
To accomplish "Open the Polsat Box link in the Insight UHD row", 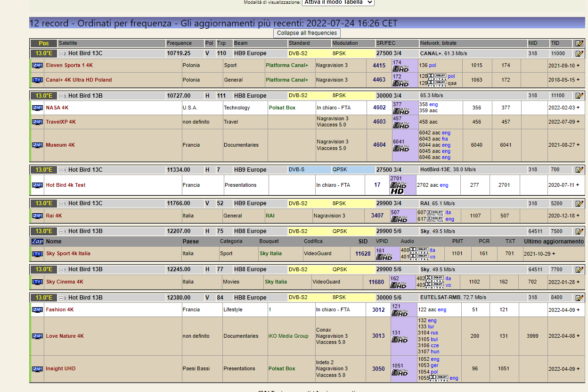I will point(282,369).
